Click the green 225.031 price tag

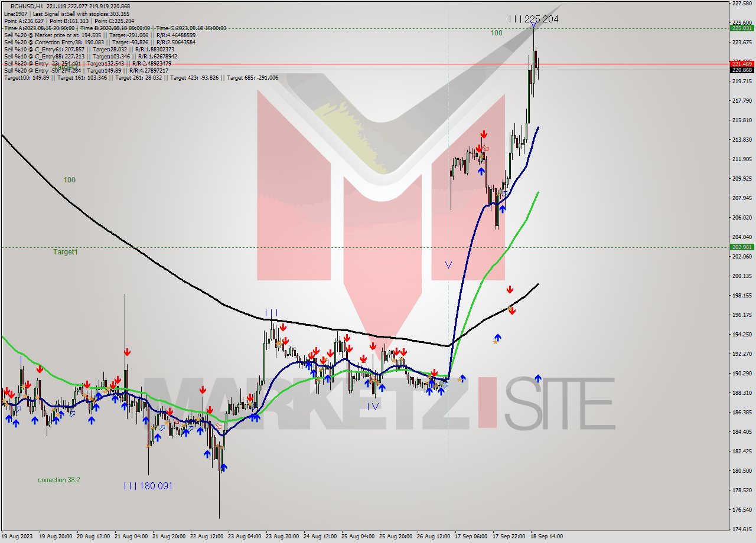click(742, 28)
